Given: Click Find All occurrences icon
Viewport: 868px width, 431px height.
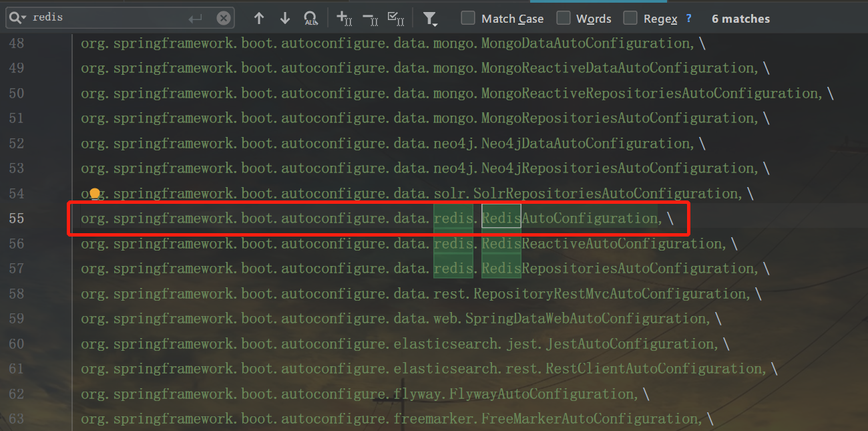Looking at the screenshot, I should click(311, 18).
